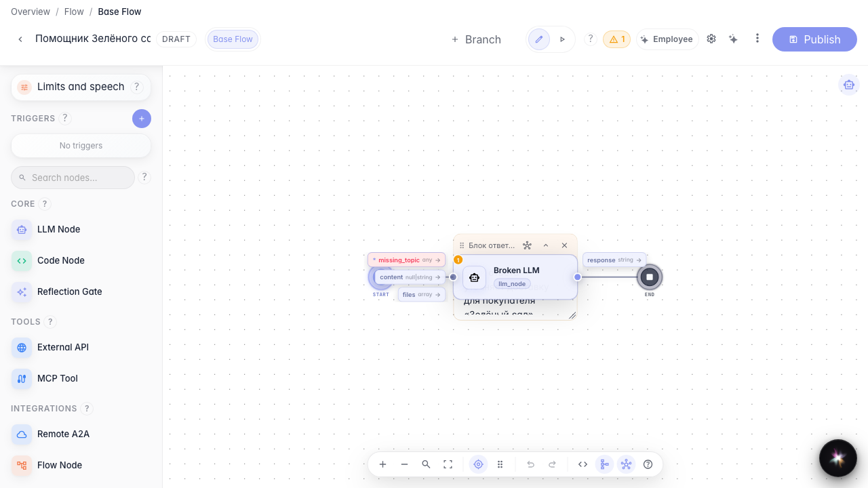
Task: Click the glowing AI orb button
Action: point(838,458)
